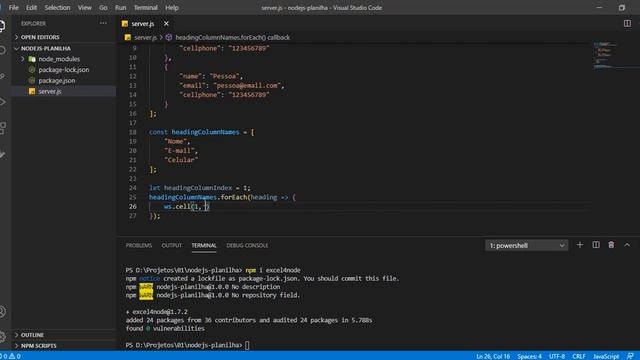Expand the OUTLINE section

64,335
